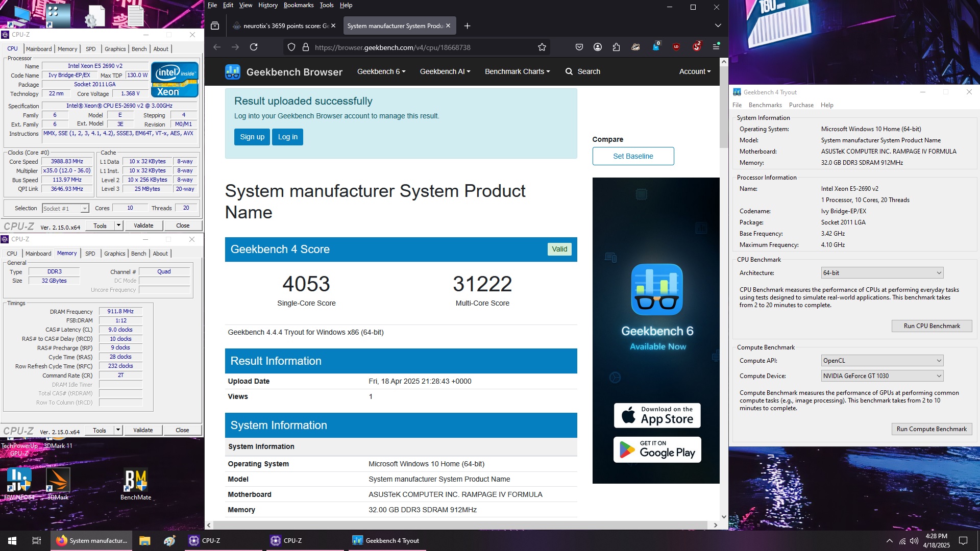The width and height of the screenshot is (980, 551).
Task: Open the volume control in the system tray
Action: coord(914,541)
